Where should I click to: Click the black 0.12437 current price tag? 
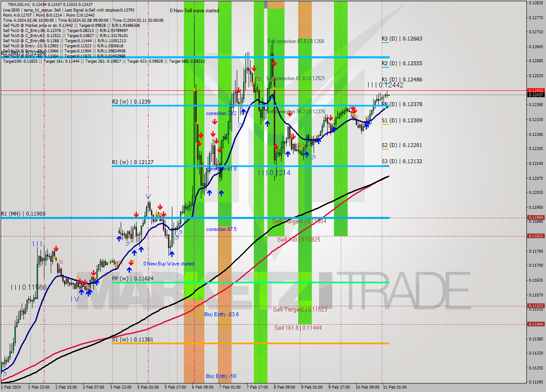tap(536, 95)
